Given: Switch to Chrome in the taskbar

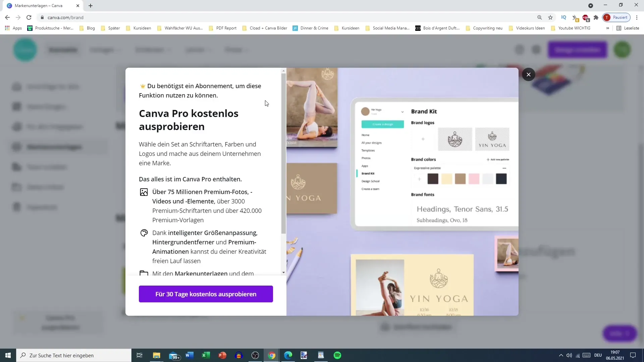Looking at the screenshot, I should (272, 355).
